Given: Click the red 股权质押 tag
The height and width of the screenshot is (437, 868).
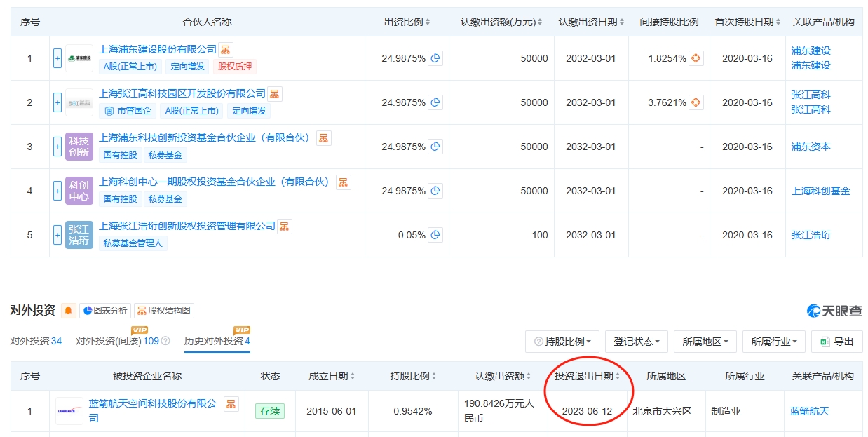Looking at the screenshot, I should (233, 67).
